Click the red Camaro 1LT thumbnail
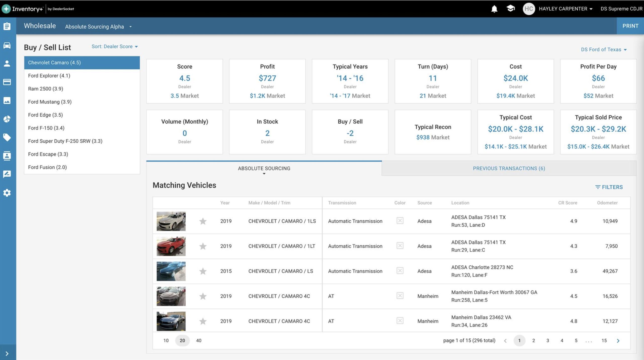Screen dimensions: 644x360 [171, 246]
